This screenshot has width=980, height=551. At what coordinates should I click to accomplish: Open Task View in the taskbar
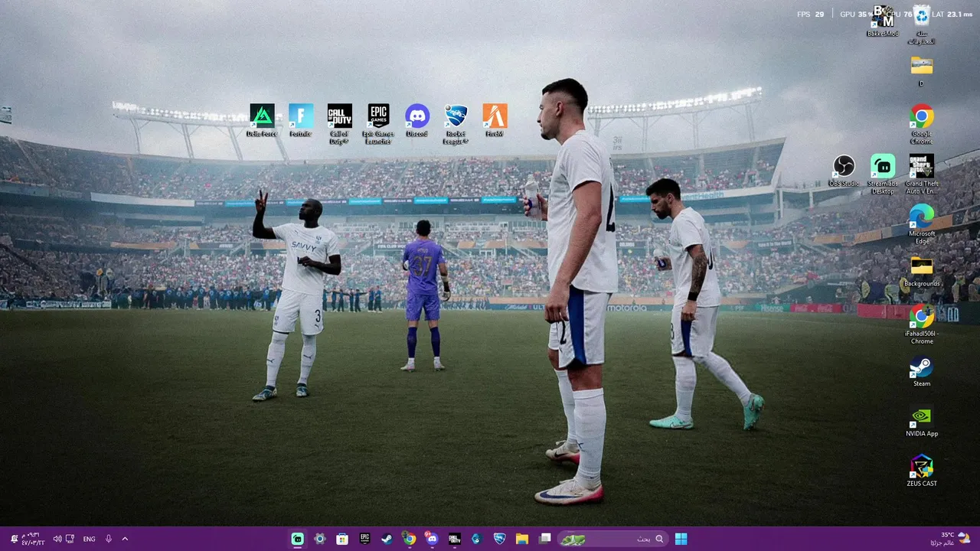pos(544,539)
